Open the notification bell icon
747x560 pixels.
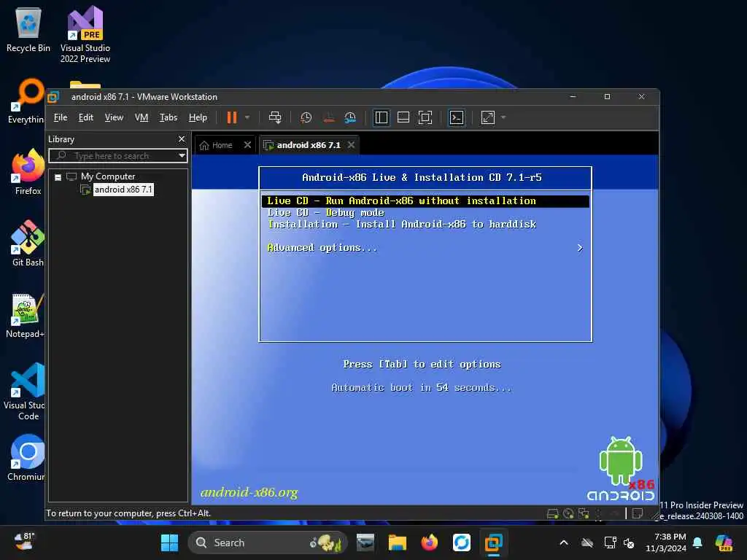[x=697, y=542]
